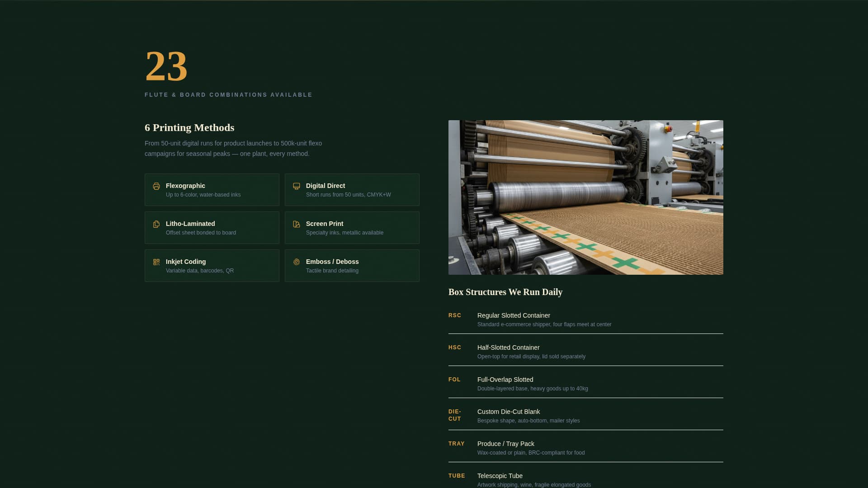
Task: Click the orange TUBE label
Action: click(x=457, y=475)
